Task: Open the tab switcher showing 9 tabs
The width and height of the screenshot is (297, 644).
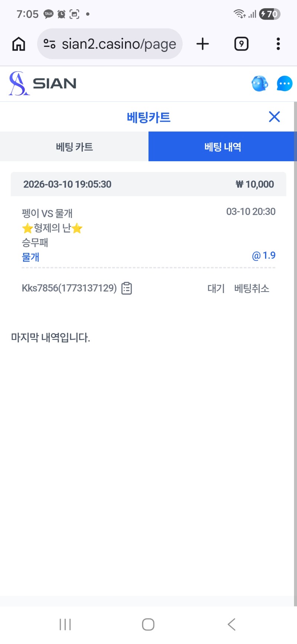Action: [241, 44]
